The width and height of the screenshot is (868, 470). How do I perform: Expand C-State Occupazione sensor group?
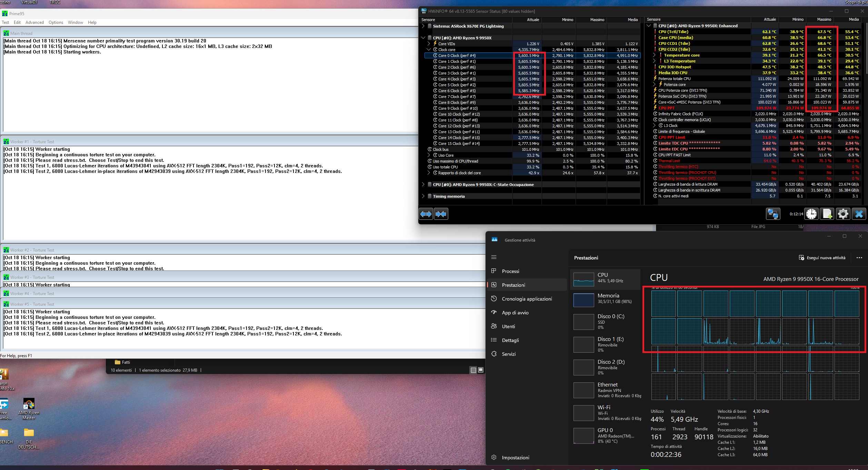coord(423,185)
